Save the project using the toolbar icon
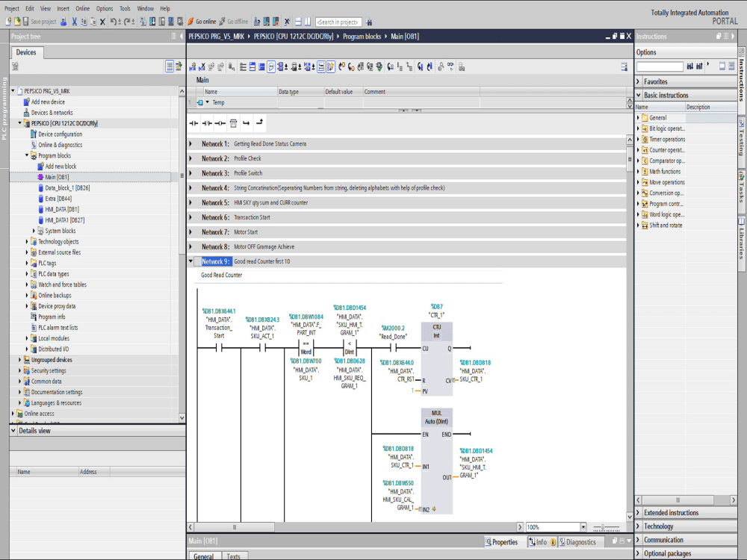This screenshot has width=747, height=560. pos(25,21)
